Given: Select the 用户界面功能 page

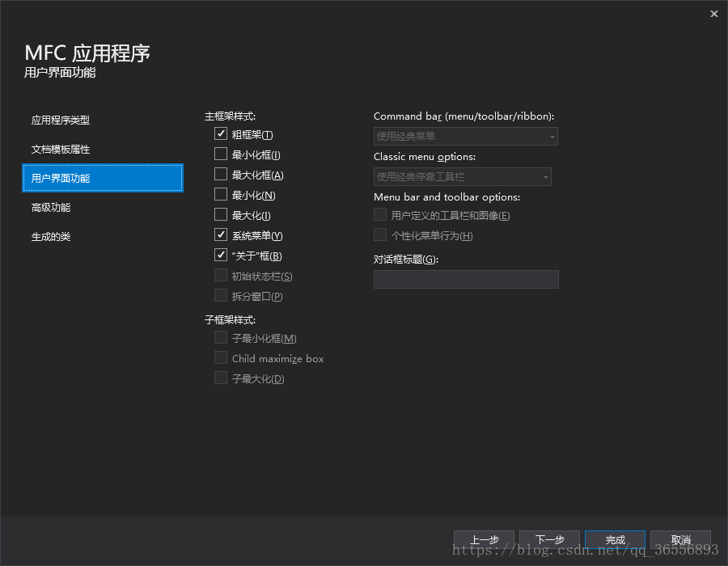Looking at the screenshot, I should click(x=103, y=178).
